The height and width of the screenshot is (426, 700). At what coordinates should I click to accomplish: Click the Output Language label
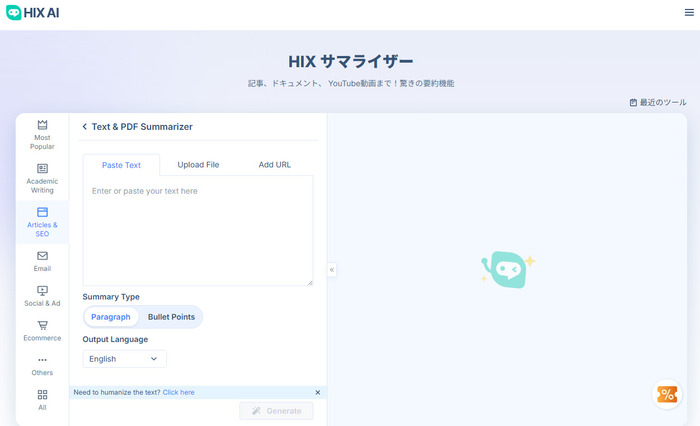(115, 339)
